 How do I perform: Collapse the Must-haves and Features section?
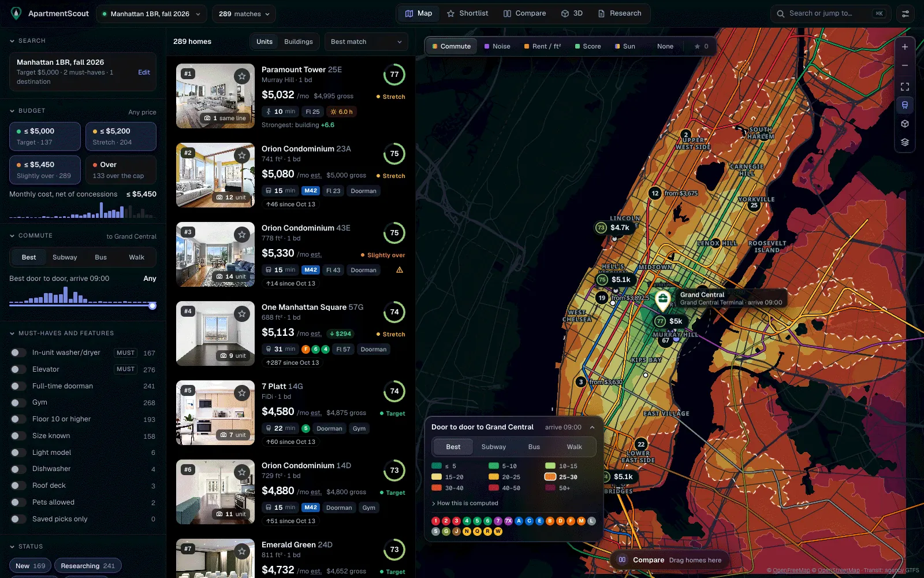click(x=62, y=333)
